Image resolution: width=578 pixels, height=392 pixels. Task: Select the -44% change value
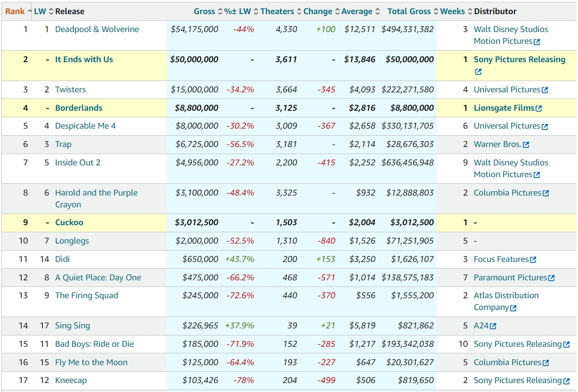244,29
